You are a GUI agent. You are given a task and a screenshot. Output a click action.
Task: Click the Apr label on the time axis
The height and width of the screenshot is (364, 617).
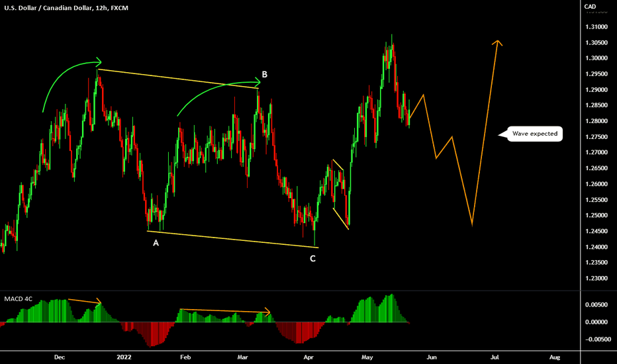(308, 357)
